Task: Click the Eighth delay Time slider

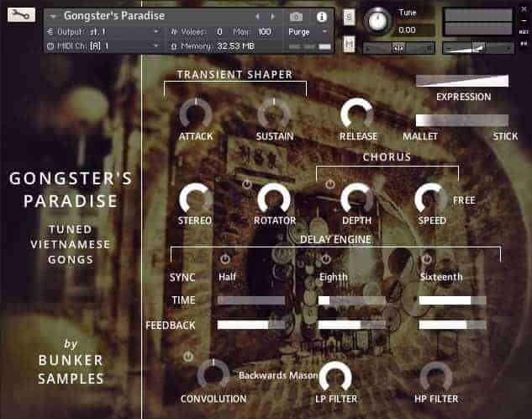Action: 352,300
